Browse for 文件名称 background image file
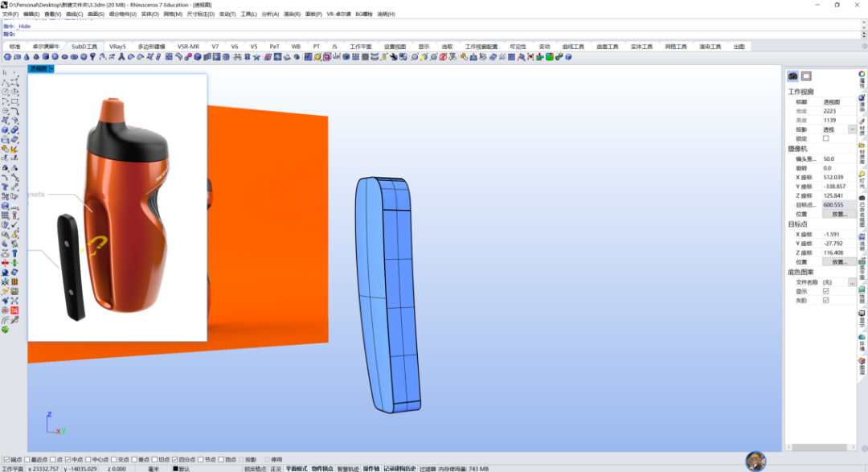 tap(852, 282)
